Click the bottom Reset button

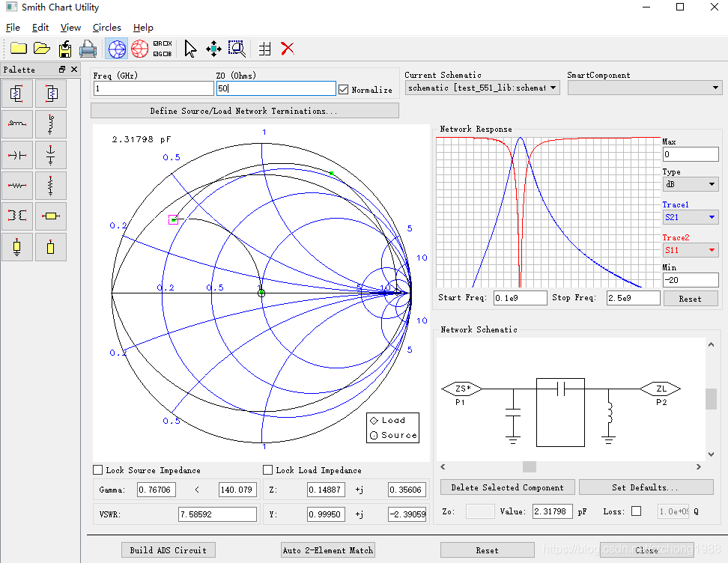[487, 550]
